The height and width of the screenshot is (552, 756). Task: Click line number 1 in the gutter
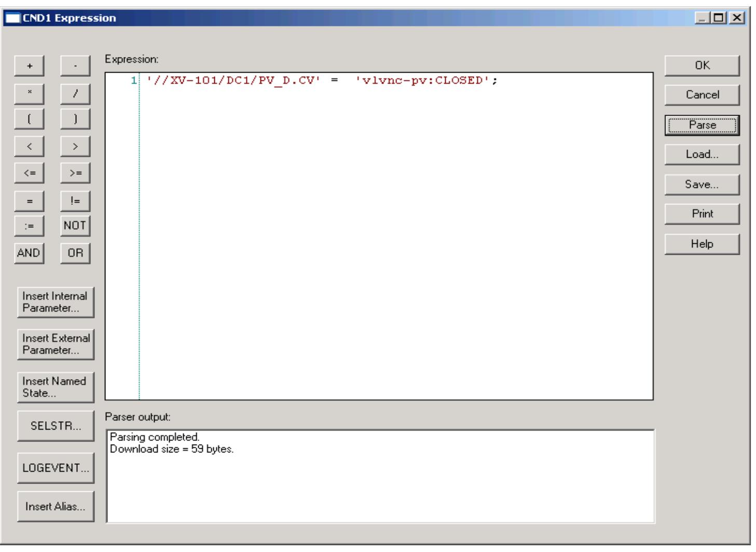click(133, 80)
